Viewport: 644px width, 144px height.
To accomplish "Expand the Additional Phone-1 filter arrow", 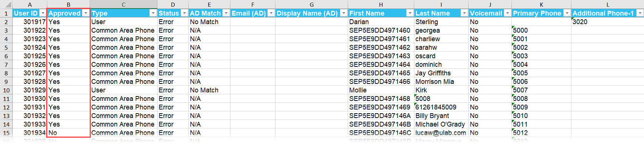I will coord(640,13).
